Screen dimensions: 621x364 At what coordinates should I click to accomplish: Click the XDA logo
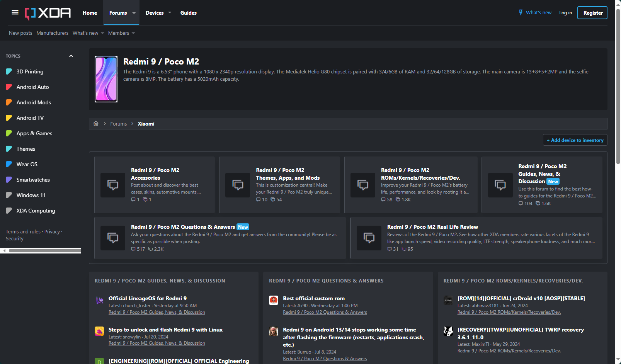coord(48,13)
